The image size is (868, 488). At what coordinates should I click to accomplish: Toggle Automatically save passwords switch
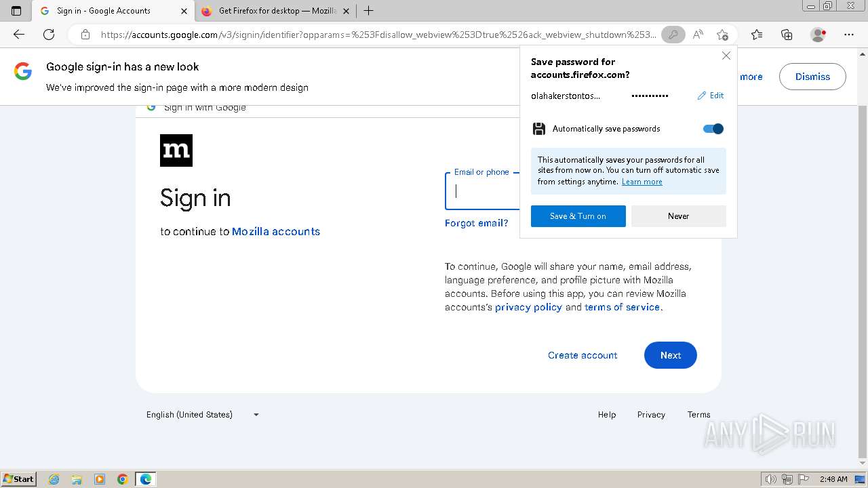tap(713, 129)
